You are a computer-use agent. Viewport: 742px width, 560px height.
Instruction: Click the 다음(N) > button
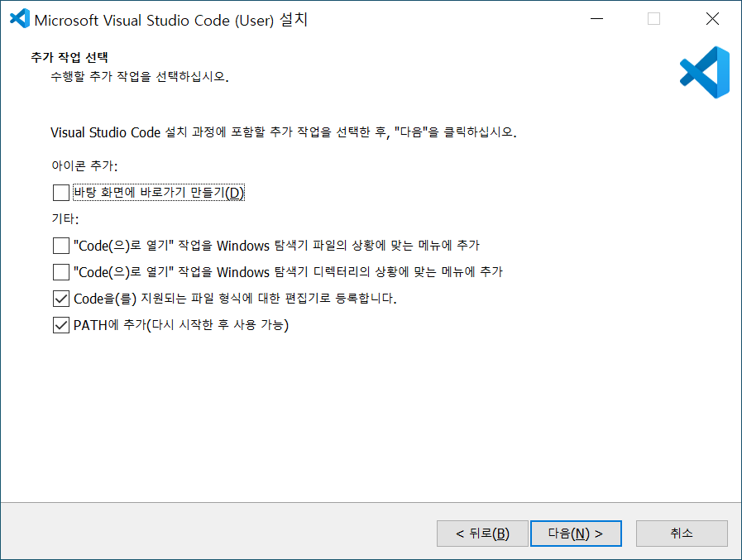tap(576, 534)
